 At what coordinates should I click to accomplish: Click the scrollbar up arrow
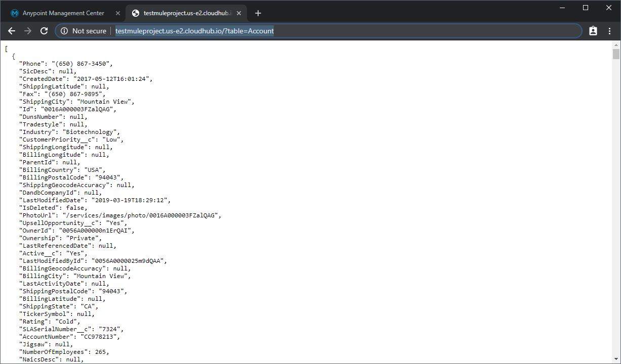coord(616,44)
